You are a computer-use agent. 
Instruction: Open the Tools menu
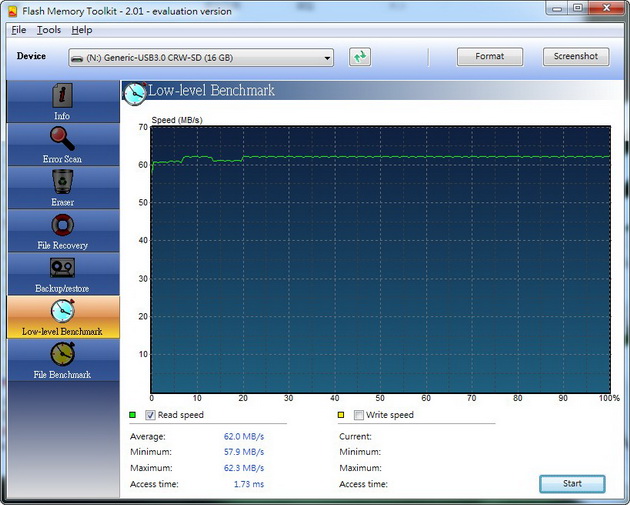click(x=49, y=30)
